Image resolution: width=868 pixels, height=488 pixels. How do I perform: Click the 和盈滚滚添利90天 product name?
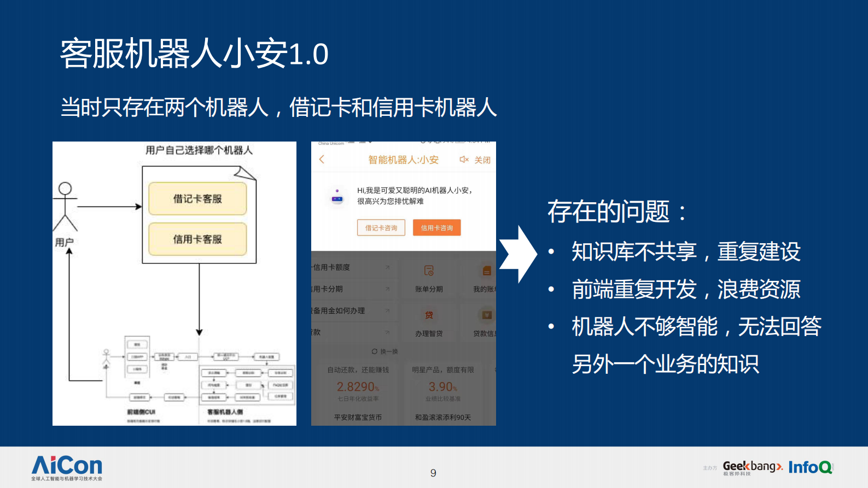click(443, 418)
